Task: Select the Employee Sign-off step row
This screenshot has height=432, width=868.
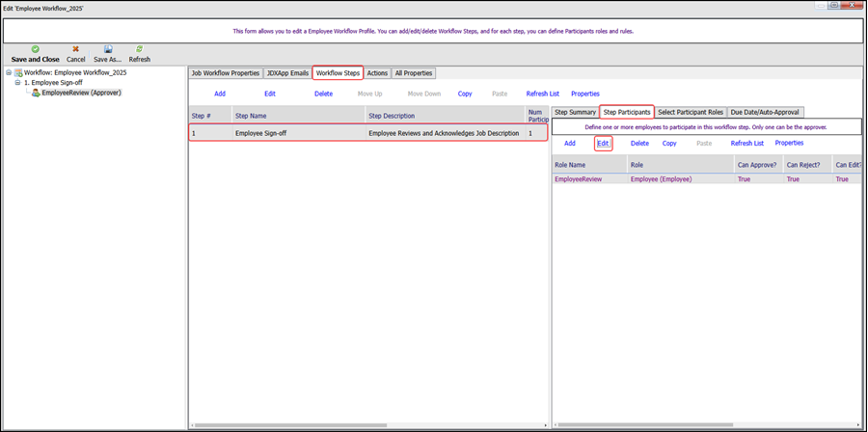Action: (366, 133)
